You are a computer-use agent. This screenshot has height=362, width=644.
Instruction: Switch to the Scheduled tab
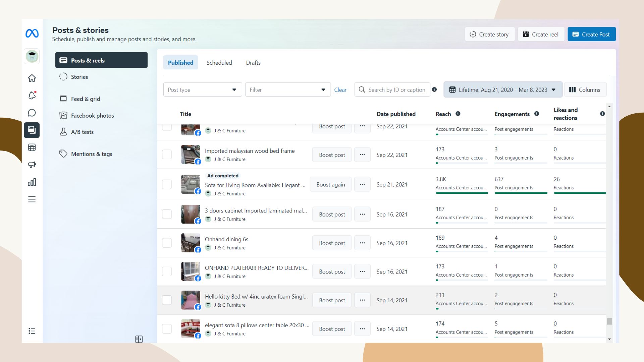coord(219,63)
